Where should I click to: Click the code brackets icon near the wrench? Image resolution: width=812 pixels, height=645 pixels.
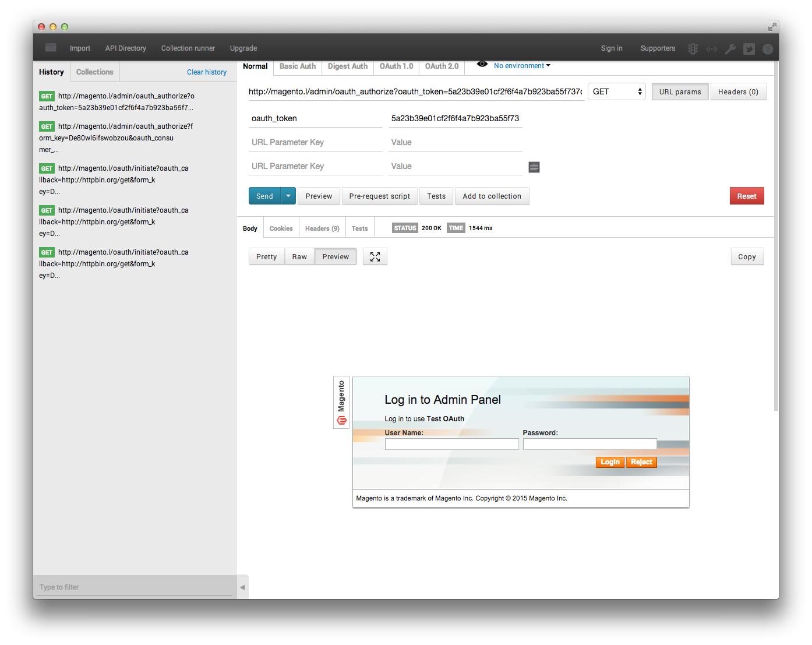point(711,48)
